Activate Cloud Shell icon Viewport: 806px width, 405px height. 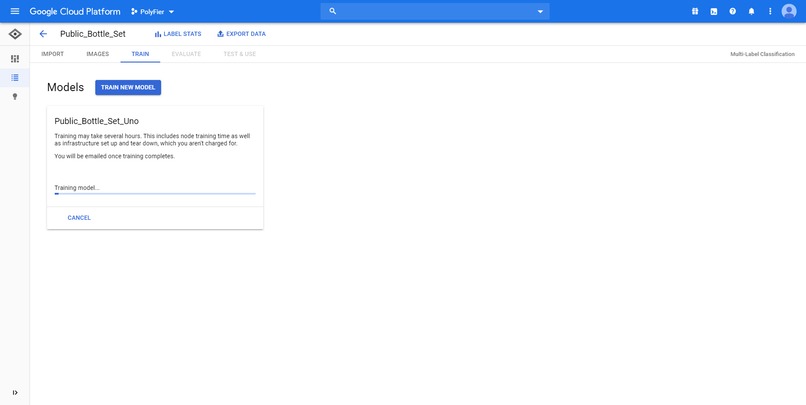[x=714, y=11]
